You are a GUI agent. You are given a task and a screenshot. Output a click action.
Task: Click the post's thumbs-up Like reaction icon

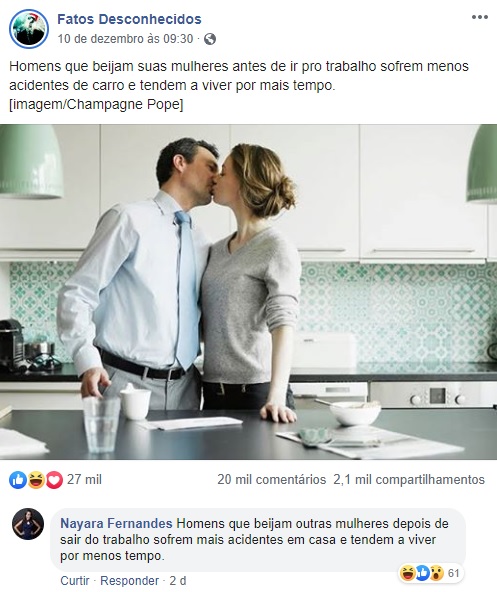coord(18,480)
